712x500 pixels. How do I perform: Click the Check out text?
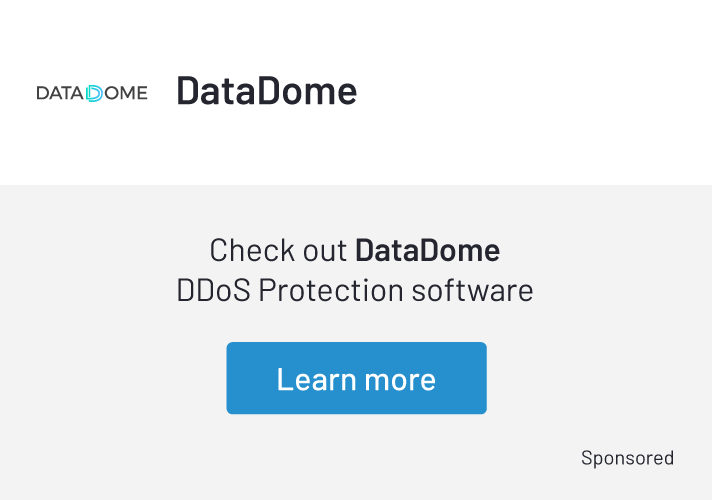(x=279, y=249)
